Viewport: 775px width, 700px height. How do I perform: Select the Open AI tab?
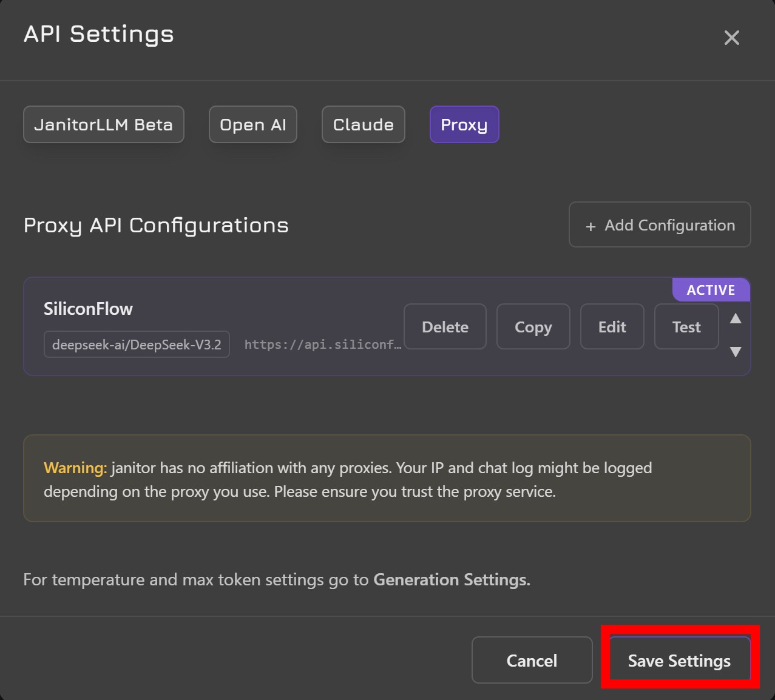point(252,124)
